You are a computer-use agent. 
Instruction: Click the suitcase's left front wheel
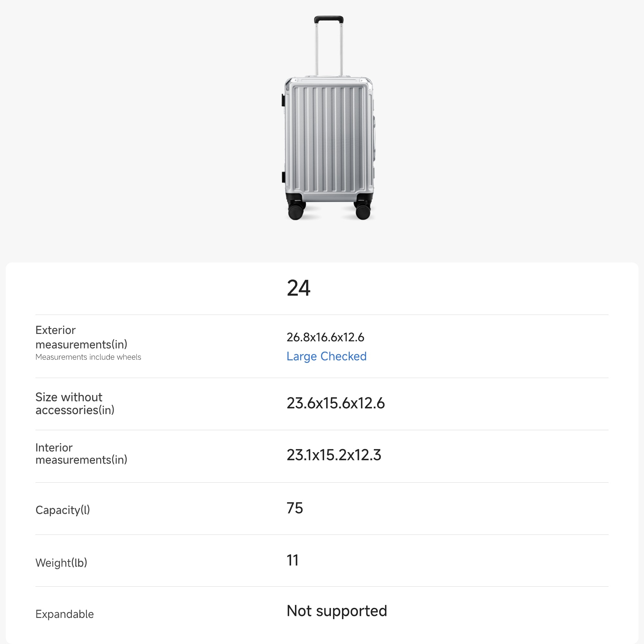(295, 211)
